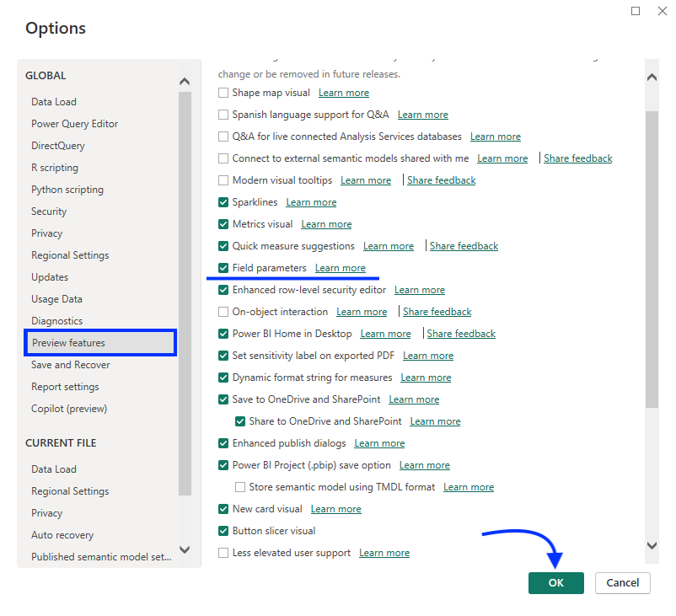Select Python scripting in the sidebar

tap(67, 190)
